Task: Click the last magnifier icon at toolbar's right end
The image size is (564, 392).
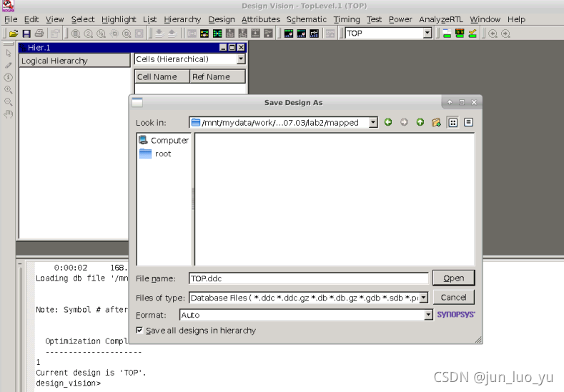Action: [505, 34]
